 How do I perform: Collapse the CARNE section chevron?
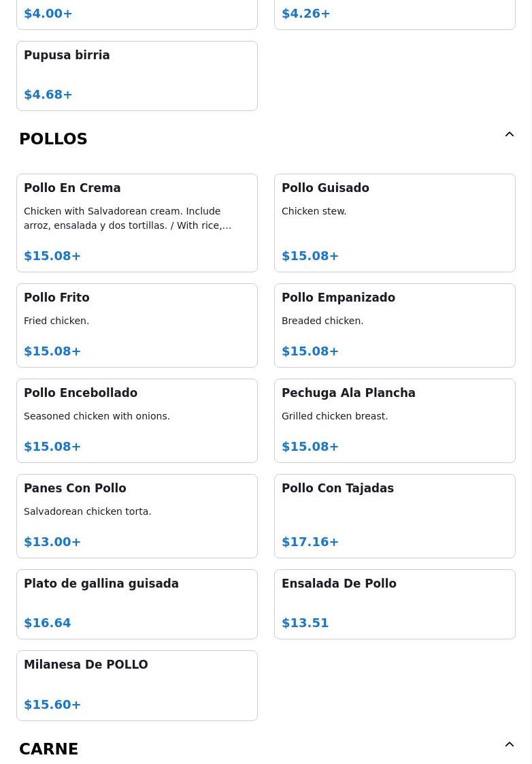(509, 744)
